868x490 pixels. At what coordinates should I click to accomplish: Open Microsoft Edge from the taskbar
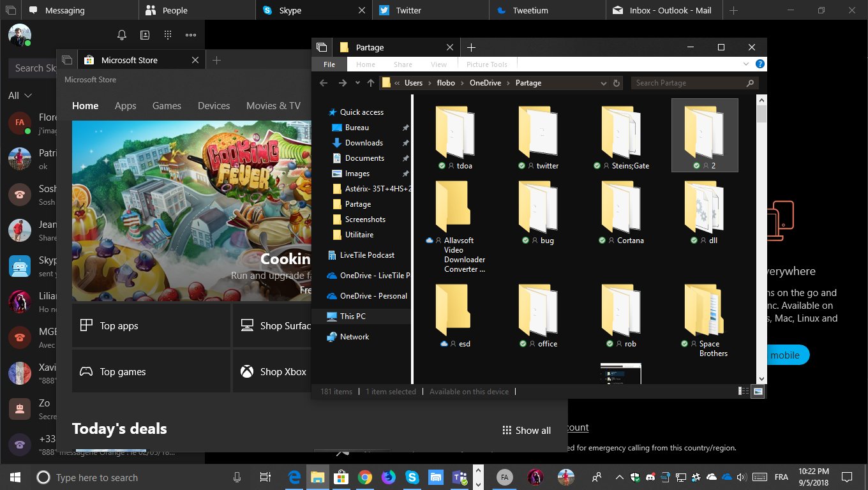pyautogui.click(x=294, y=477)
